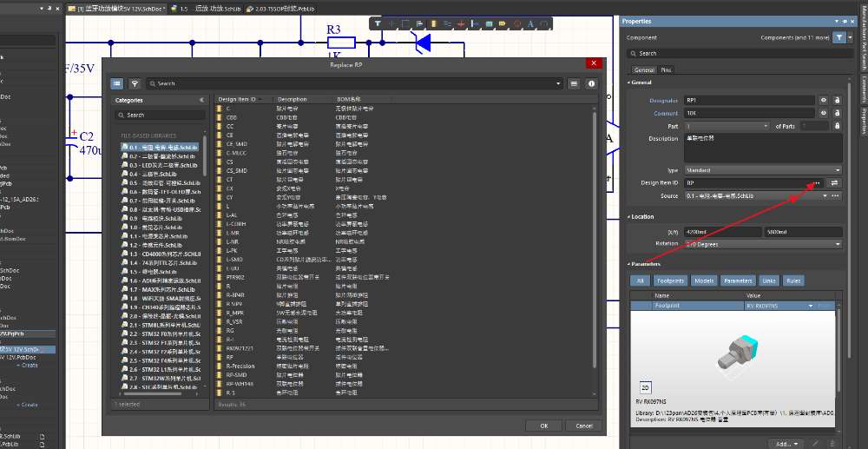Click the Designator label link

(663, 100)
